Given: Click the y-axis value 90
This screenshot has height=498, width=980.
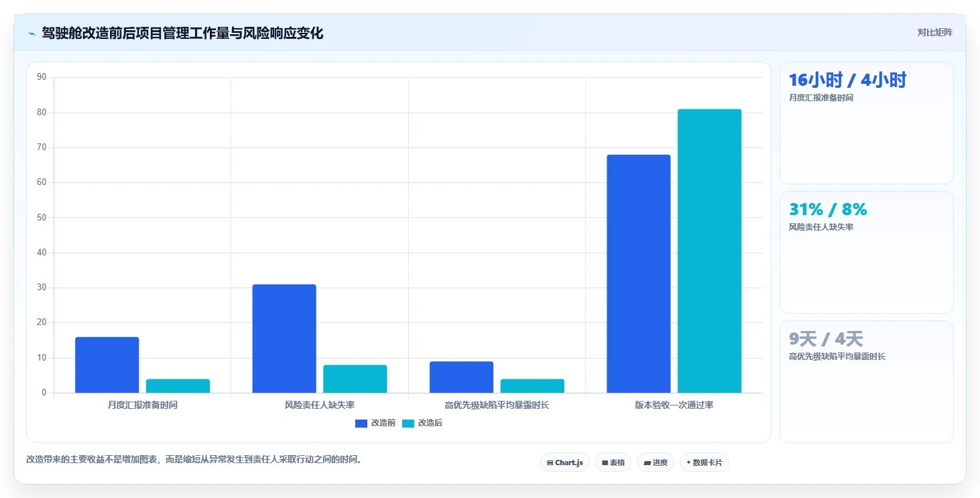Looking at the screenshot, I should [42, 77].
